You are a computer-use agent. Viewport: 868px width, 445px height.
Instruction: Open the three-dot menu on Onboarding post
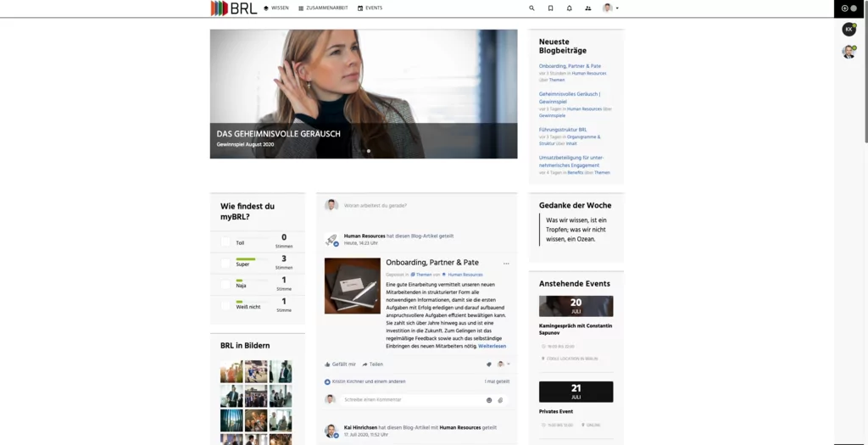pyautogui.click(x=506, y=264)
